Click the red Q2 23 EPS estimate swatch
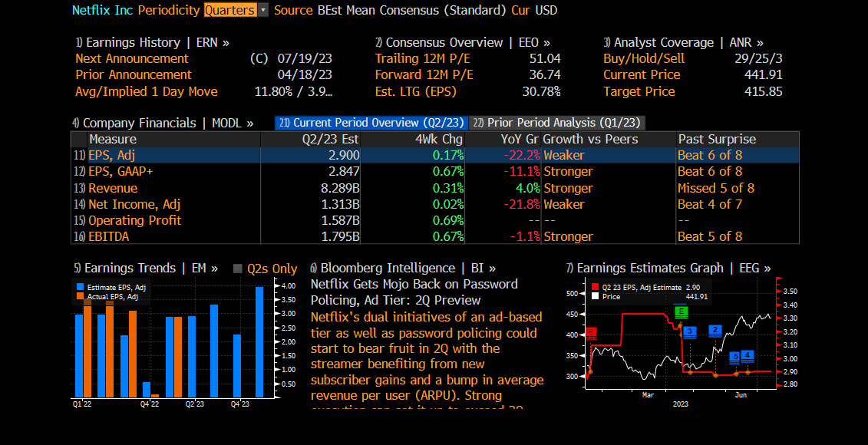868x445 pixels. pyautogui.click(x=595, y=287)
